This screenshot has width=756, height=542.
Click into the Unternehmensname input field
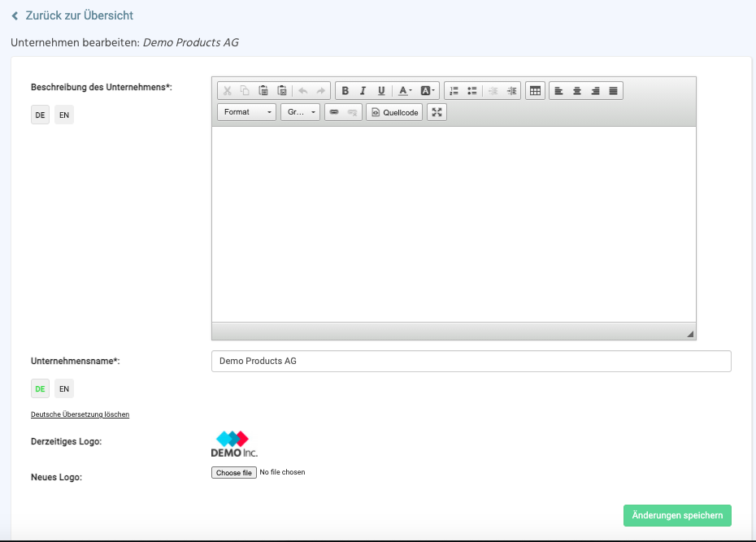coord(471,361)
